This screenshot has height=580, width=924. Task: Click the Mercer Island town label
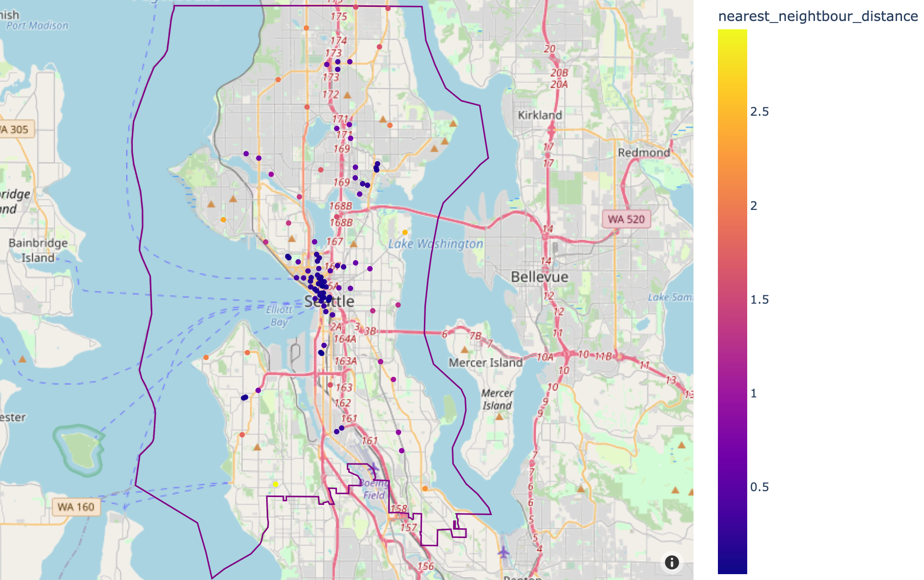coord(485,363)
